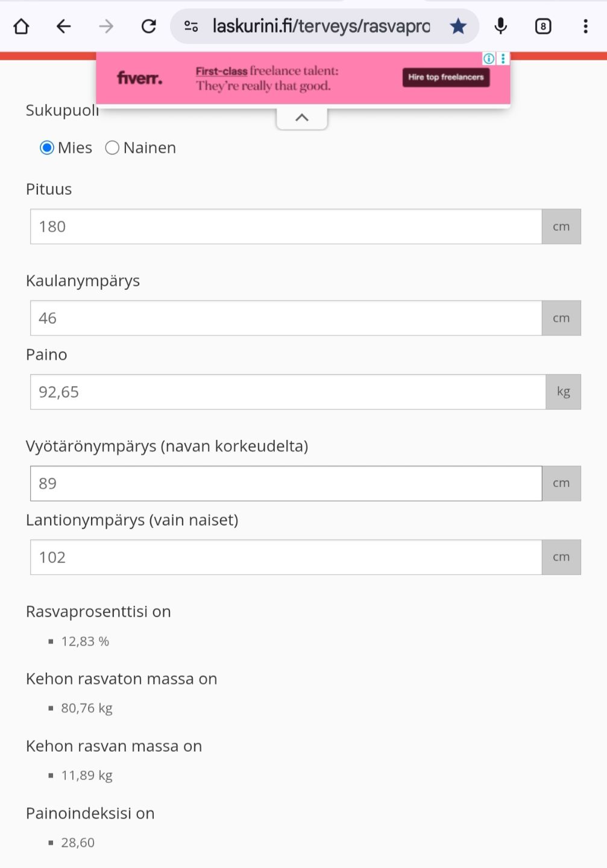
Task: Select the Vyötärönympärys waist input
Action: pos(286,483)
